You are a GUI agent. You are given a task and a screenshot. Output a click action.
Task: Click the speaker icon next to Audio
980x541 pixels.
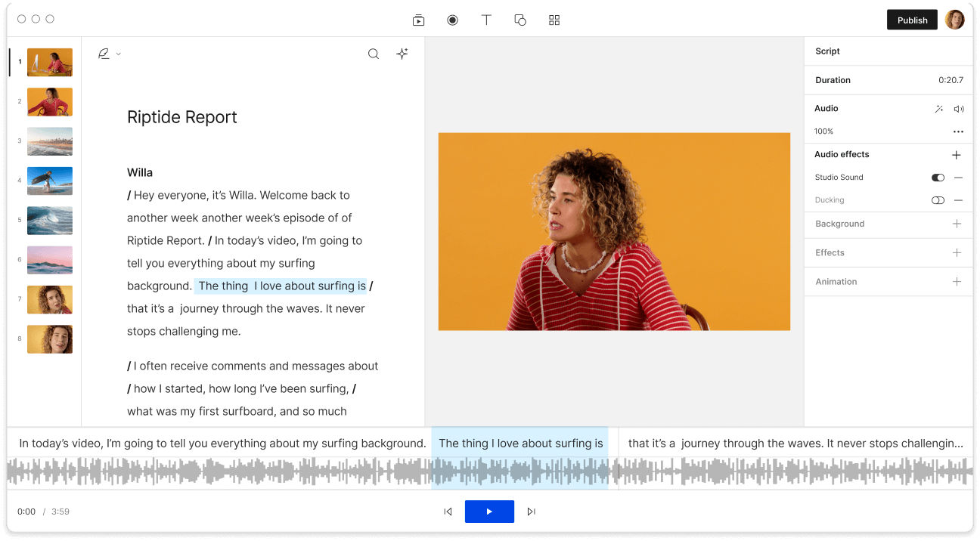point(959,109)
